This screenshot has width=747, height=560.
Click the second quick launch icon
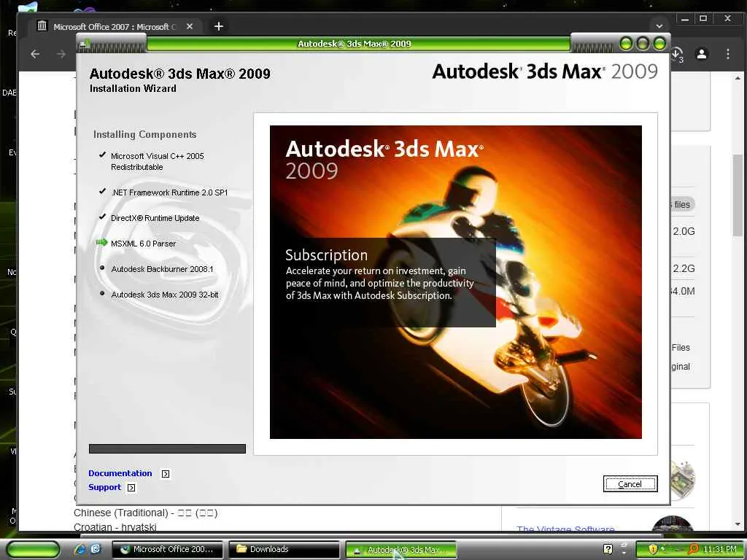96,549
